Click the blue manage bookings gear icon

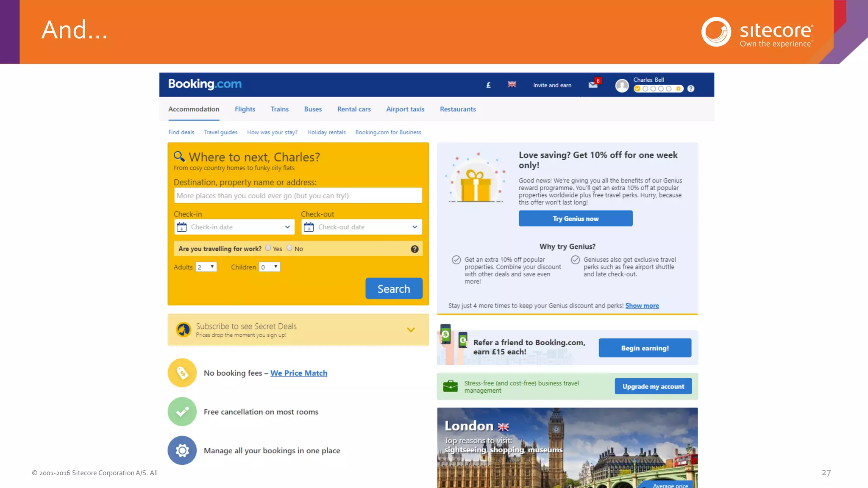[x=182, y=450]
